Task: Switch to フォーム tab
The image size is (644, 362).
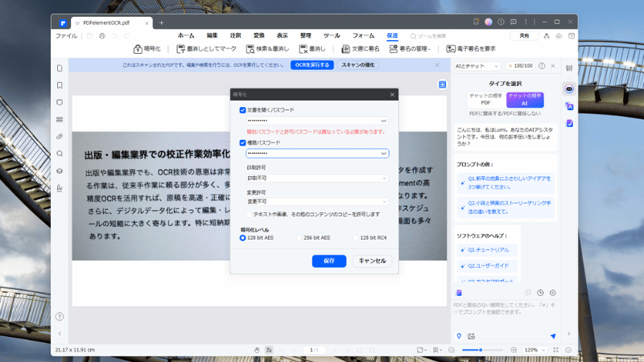Action: tap(364, 35)
